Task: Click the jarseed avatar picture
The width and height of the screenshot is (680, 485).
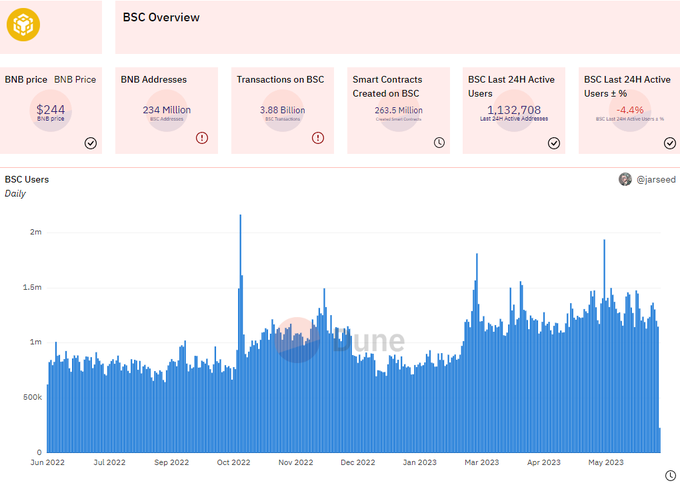Action: coord(625,179)
